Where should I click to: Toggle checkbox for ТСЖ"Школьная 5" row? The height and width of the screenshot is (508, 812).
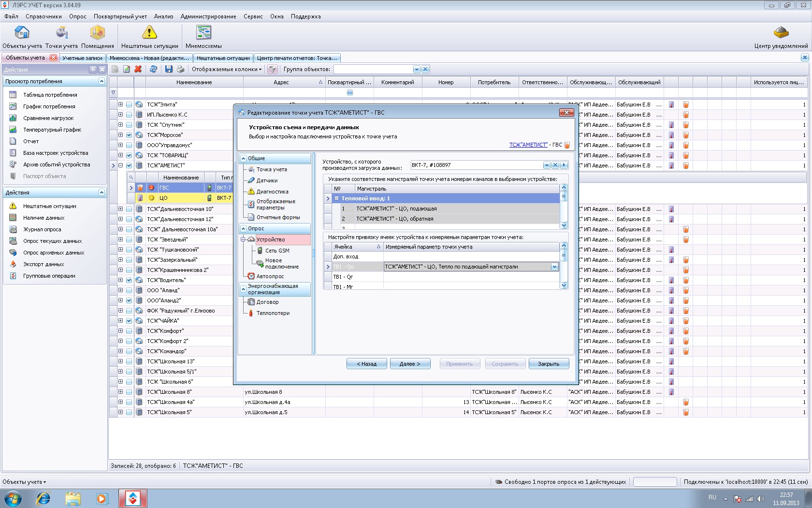[129, 412]
